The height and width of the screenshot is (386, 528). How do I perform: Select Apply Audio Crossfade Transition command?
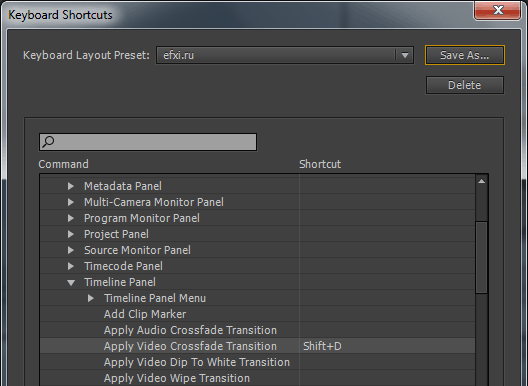190,330
